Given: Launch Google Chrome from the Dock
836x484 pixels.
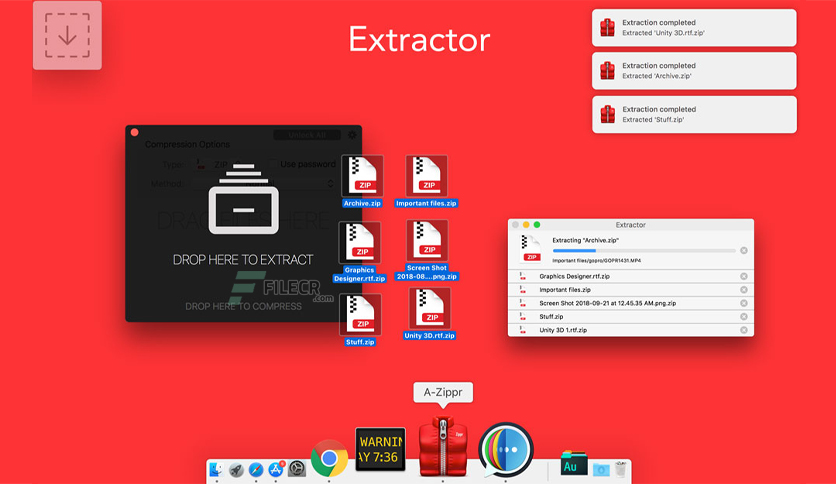Looking at the screenshot, I should (329, 458).
